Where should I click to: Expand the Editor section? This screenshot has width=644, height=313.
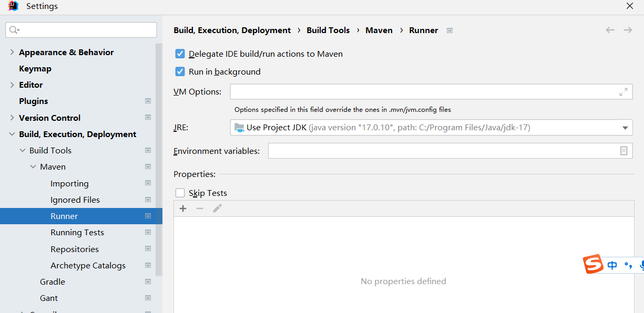(x=12, y=85)
